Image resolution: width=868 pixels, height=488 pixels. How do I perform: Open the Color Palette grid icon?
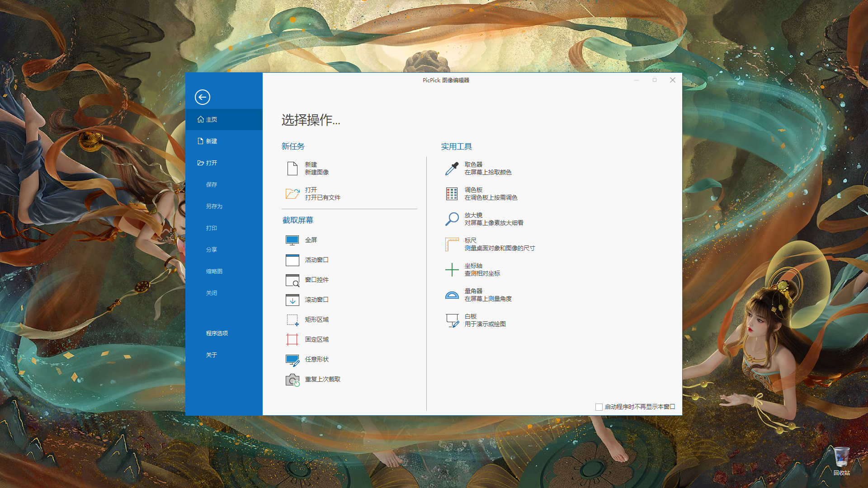pos(452,194)
